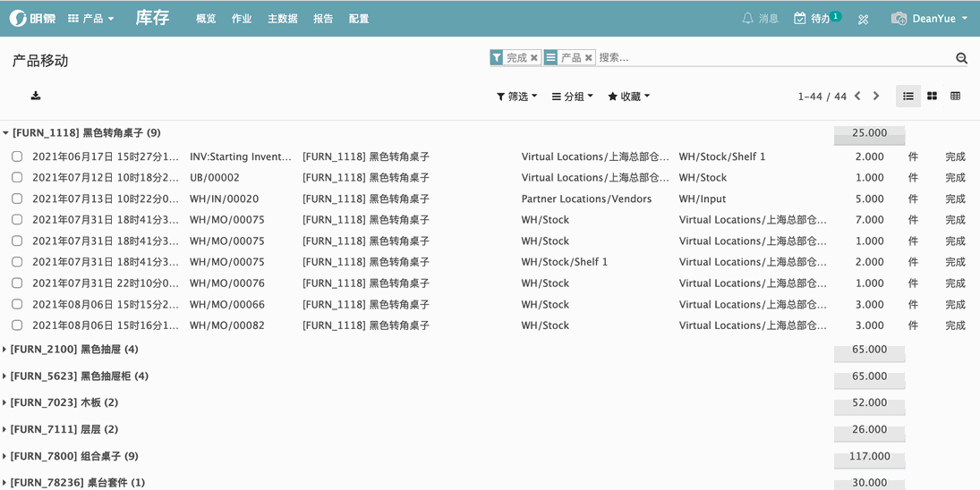Click the download export icon
980x490 pixels.
point(36,96)
